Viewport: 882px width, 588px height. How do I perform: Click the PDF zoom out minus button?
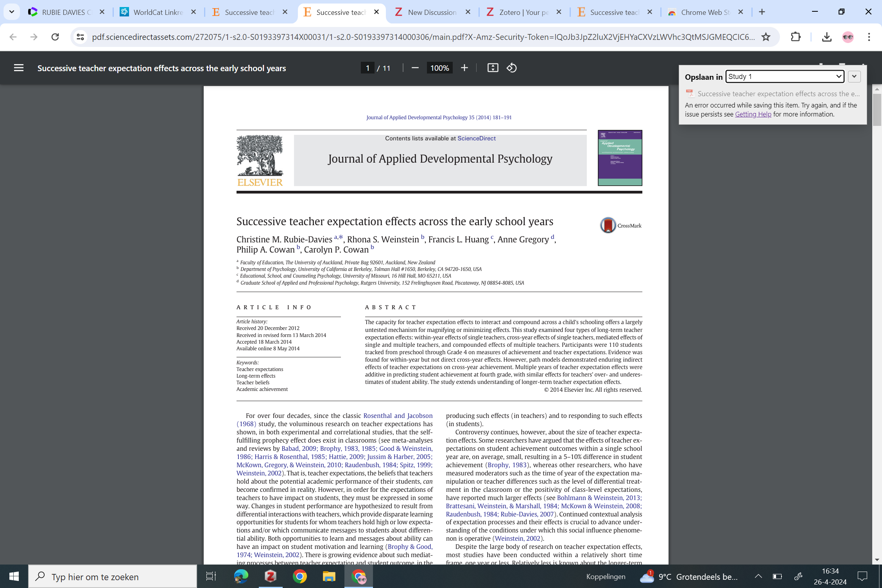[415, 68]
